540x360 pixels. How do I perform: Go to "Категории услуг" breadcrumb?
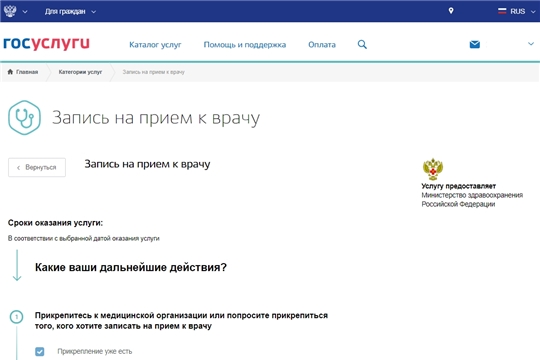click(x=80, y=72)
